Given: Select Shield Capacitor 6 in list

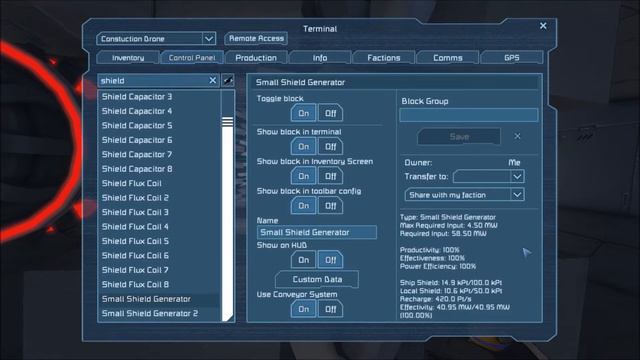Looking at the screenshot, I should pyautogui.click(x=159, y=140).
